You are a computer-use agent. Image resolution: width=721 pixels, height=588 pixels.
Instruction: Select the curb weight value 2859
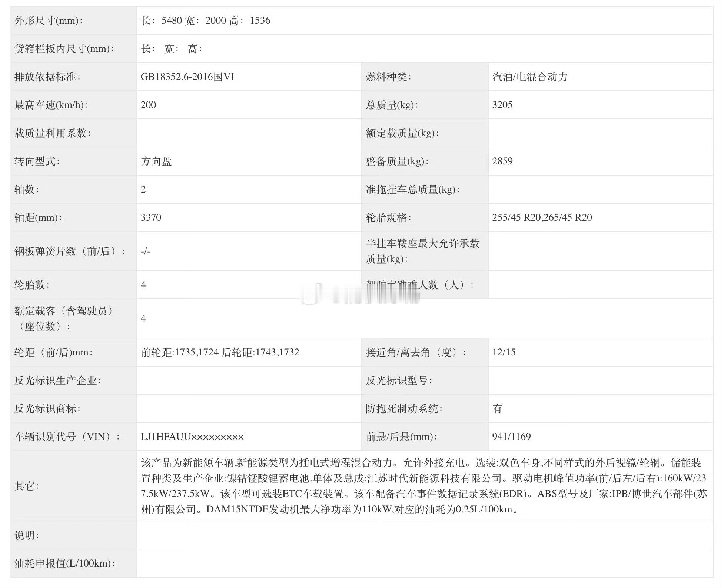502,161
